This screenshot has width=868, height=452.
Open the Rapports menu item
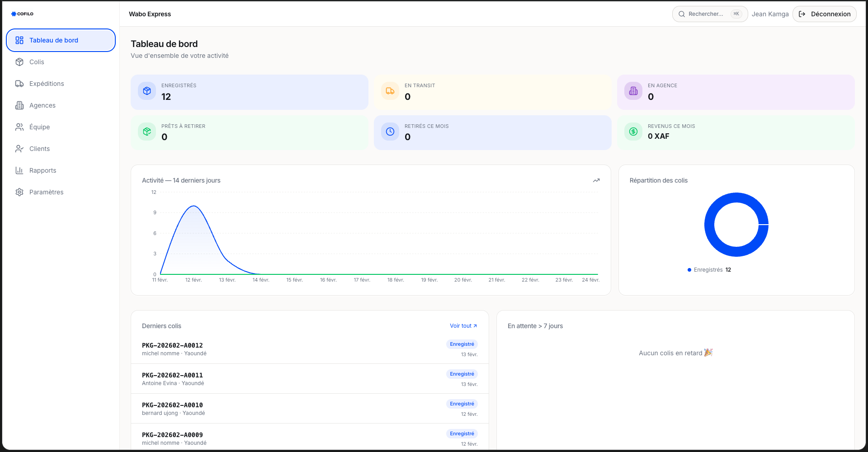tap(43, 170)
